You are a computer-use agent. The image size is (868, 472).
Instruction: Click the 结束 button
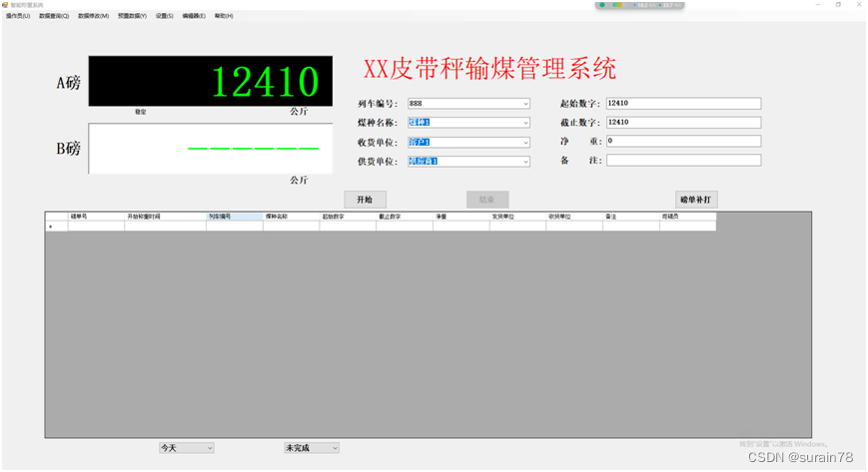click(x=487, y=200)
